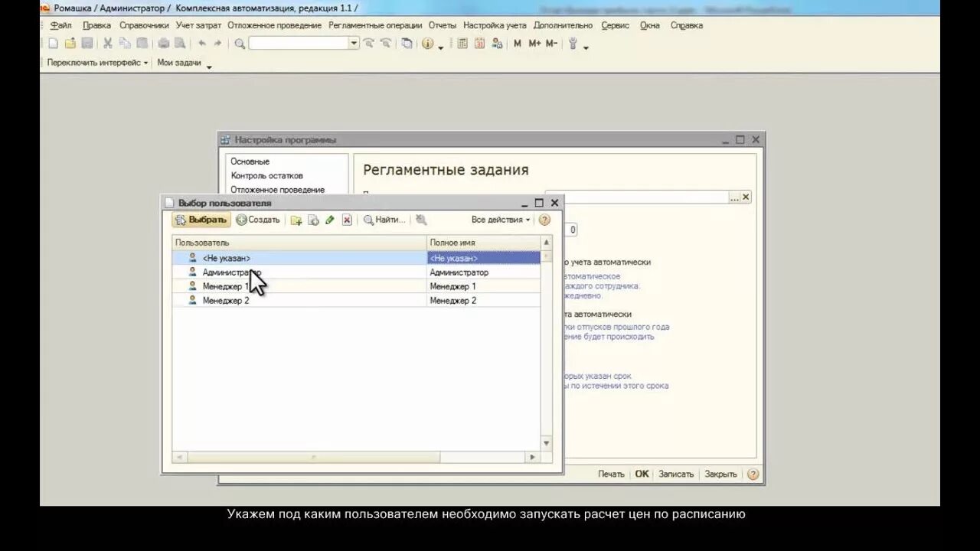Viewport: 980px width, 551px height.
Task: Expand Переключить интерфейс dropdown
Action: pos(97,63)
